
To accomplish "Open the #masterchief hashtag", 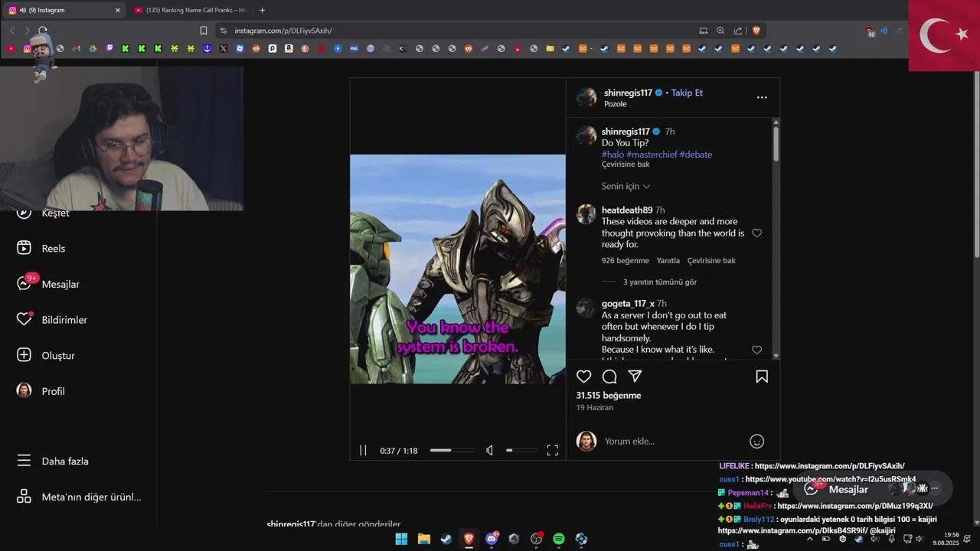I will pos(652,155).
